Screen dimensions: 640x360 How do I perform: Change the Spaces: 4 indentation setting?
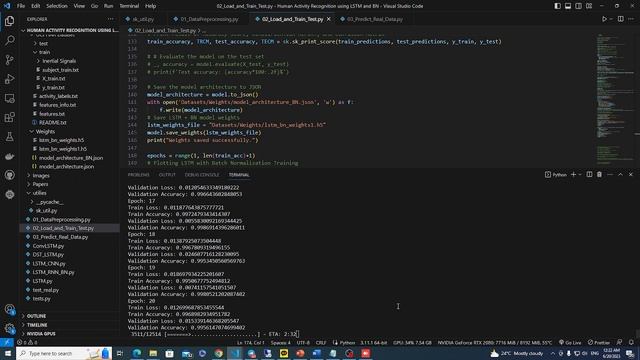[281, 342]
